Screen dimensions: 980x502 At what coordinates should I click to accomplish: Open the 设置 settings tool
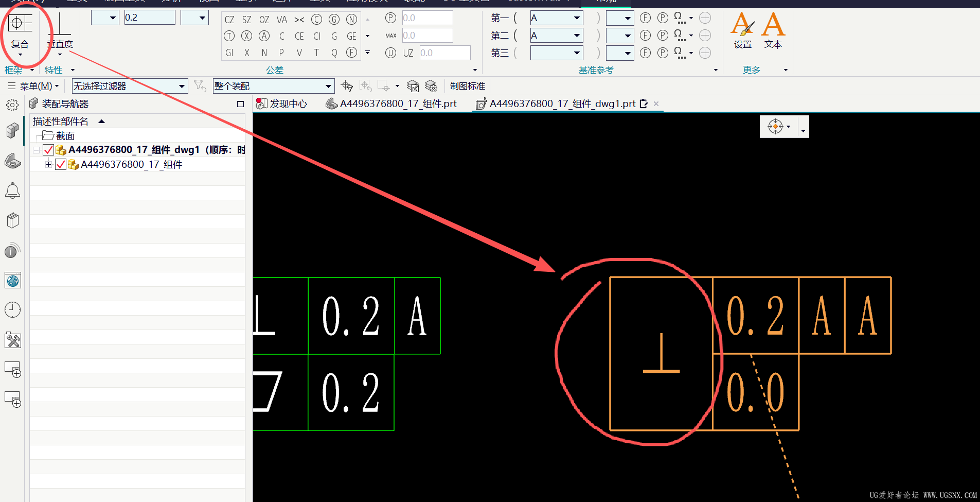pyautogui.click(x=743, y=31)
